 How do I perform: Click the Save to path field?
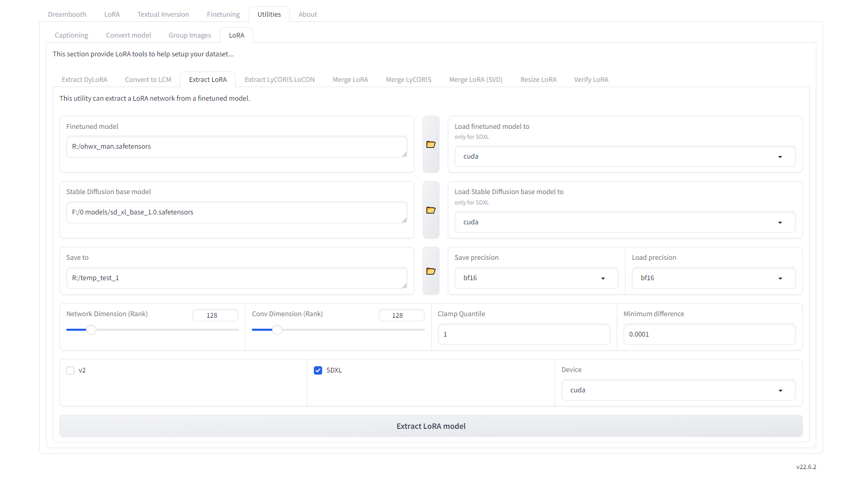tap(237, 278)
